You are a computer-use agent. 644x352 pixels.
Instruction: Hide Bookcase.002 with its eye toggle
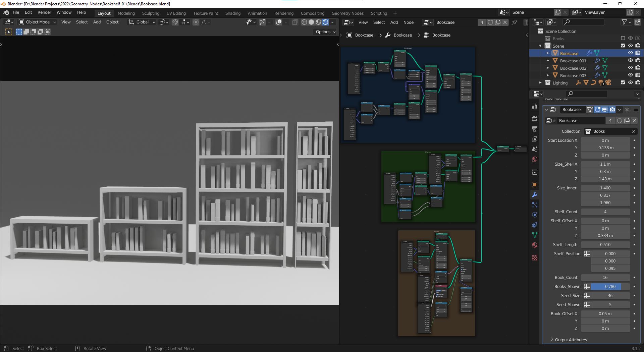pyautogui.click(x=631, y=68)
